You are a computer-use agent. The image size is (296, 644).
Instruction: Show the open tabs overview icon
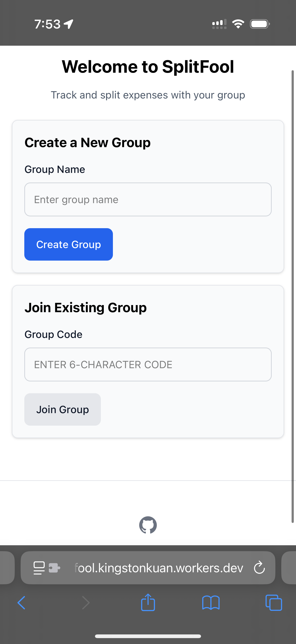[x=273, y=603]
